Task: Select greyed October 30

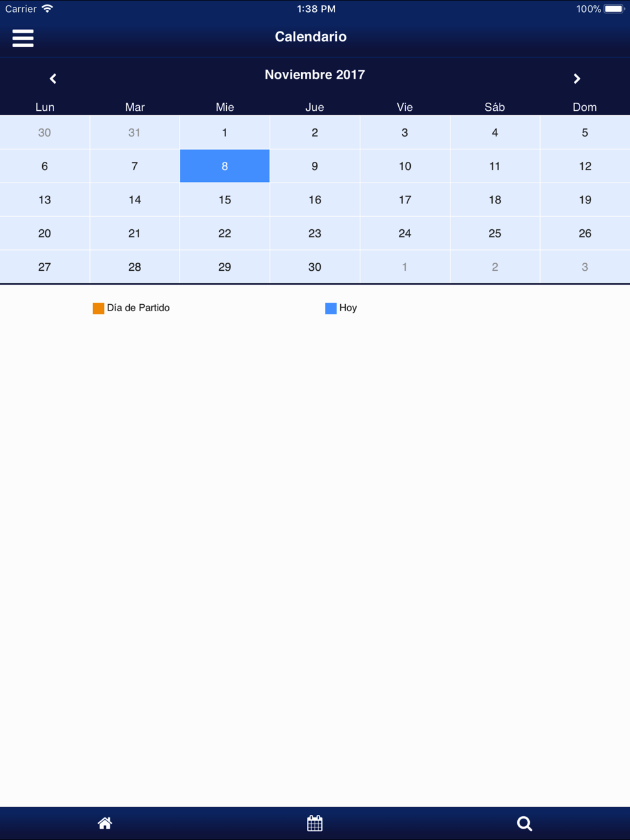Action: 45,132
